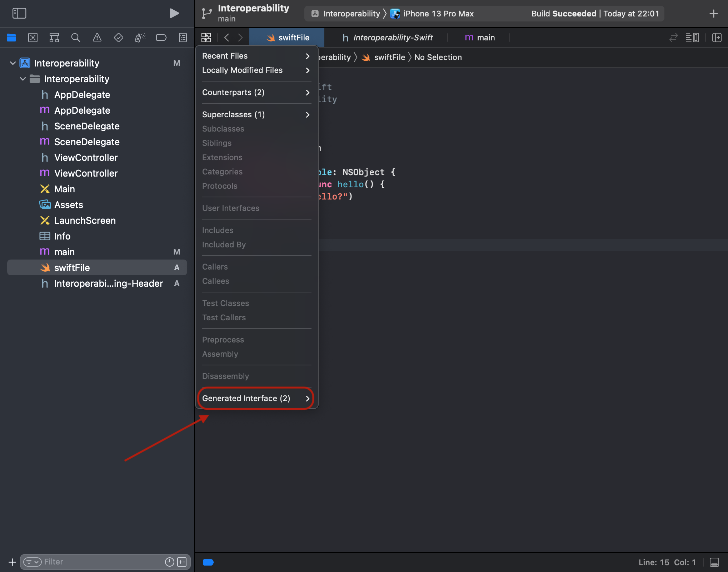Open the Info plist
728x572 pixels.
[x=97, y=236]
